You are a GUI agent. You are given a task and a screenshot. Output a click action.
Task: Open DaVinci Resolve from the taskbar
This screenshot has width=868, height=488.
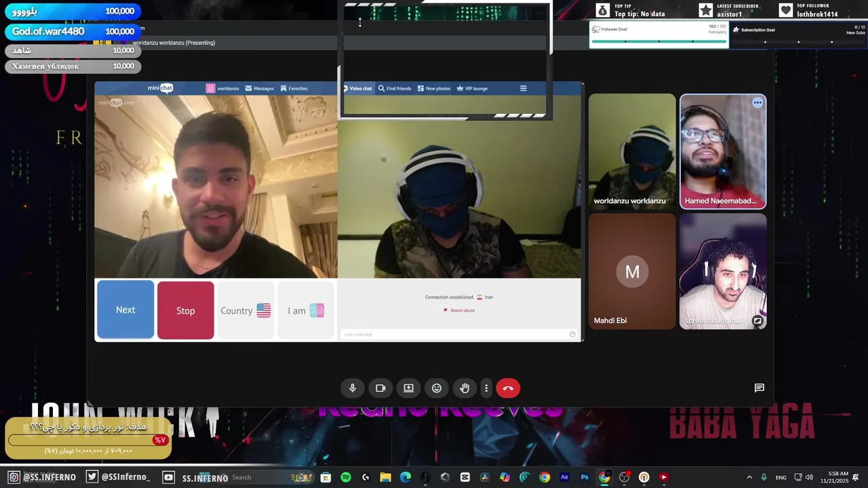click(x=485, y=477)
